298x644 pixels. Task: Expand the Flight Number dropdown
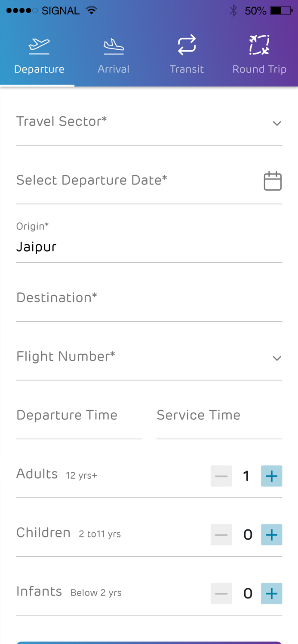(276, 358)
